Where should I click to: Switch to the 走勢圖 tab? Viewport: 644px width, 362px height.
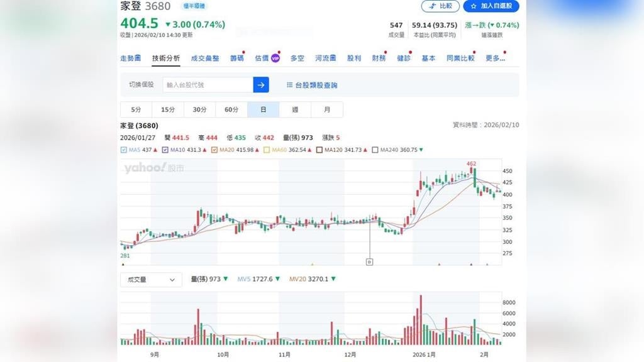pos(130,58)
